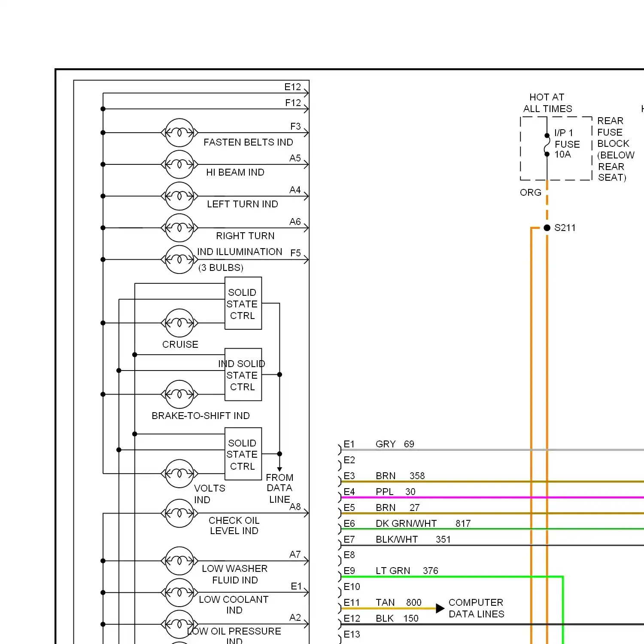Click the 'LOW WASHER FLUID IND' label
The width and height of the screenshot is (644, 644).
point(235,574)
